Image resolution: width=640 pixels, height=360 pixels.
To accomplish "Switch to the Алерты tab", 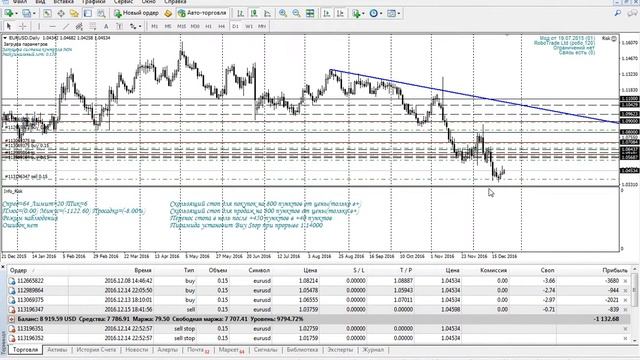I will (167, 350).
